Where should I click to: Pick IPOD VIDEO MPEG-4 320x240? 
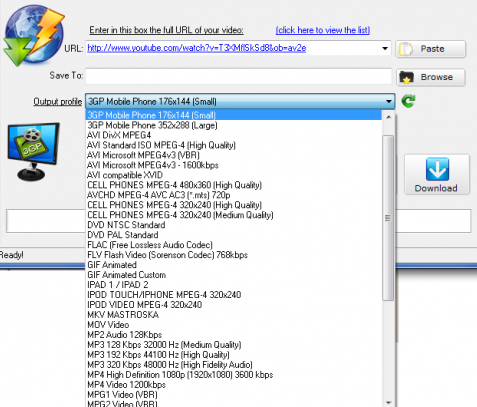234,305
